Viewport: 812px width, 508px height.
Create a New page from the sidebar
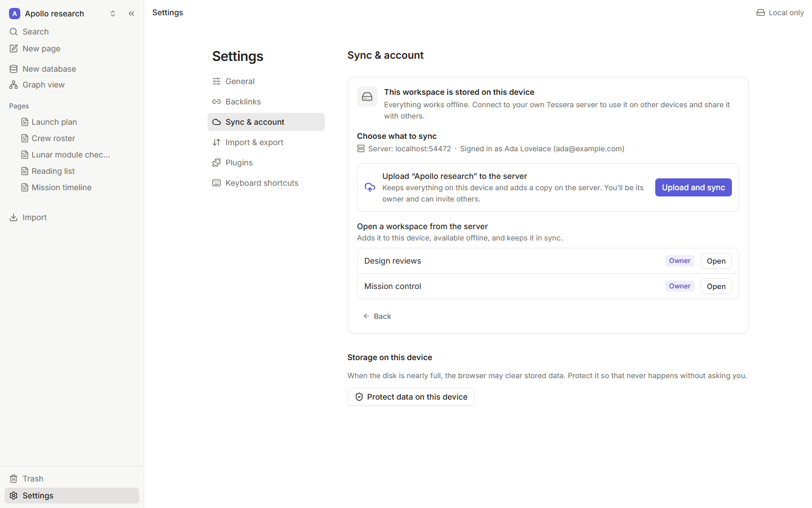(72, 49)
